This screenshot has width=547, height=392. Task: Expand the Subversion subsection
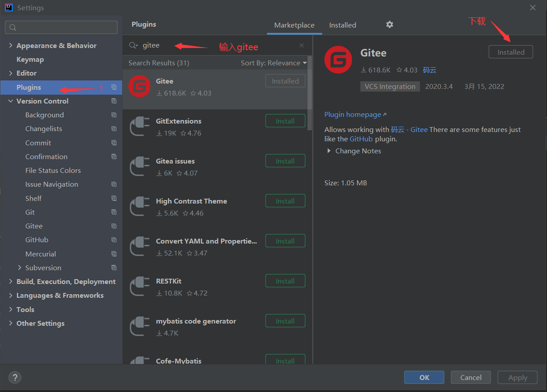click(20, 268)
